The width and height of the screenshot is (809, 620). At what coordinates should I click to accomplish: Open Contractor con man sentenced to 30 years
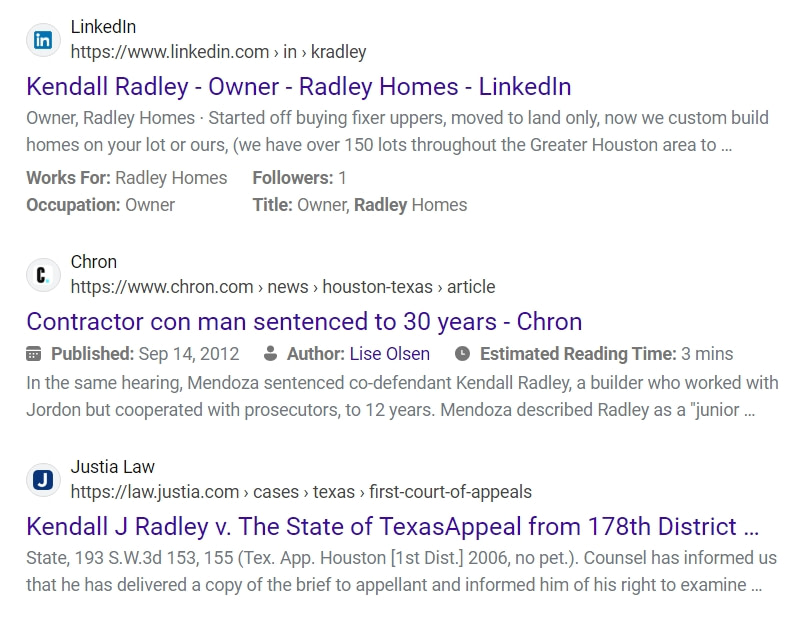coord(304,322)
